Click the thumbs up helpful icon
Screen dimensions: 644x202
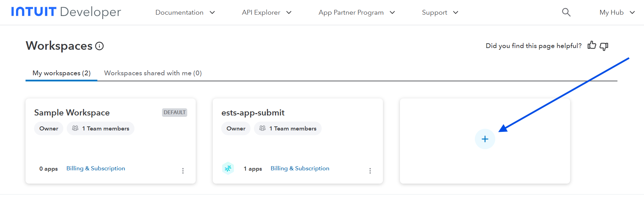tap(592, 45)
